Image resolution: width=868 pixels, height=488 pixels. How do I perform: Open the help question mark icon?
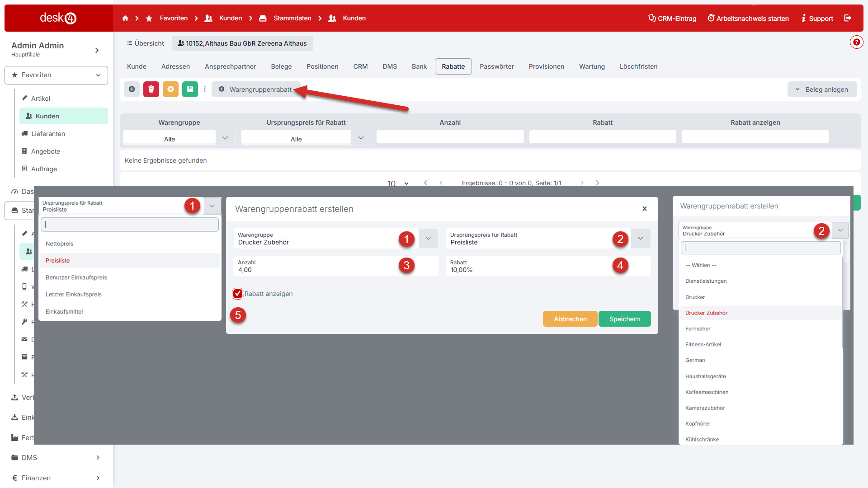856,42
